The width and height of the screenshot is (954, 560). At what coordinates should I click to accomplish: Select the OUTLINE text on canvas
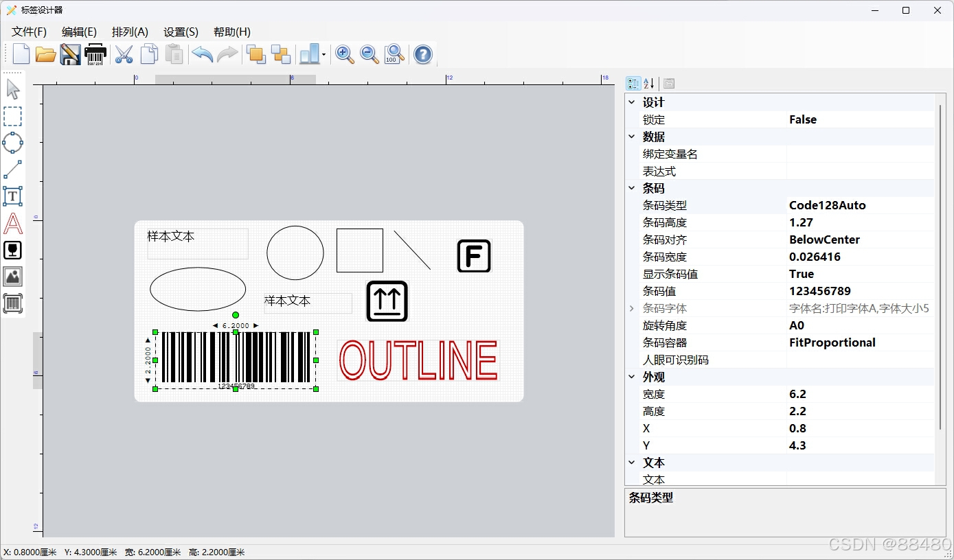pos(418,360)
